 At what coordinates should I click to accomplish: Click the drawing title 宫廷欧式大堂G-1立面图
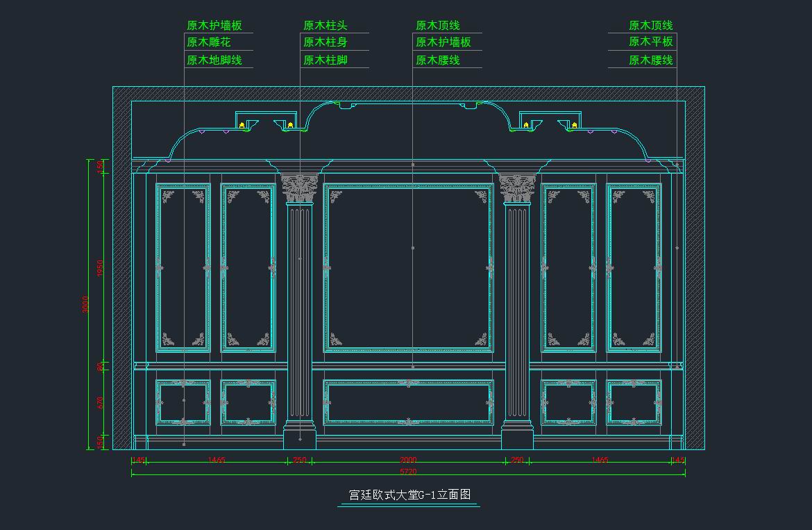pyautogui.click(x=409, y=495)
